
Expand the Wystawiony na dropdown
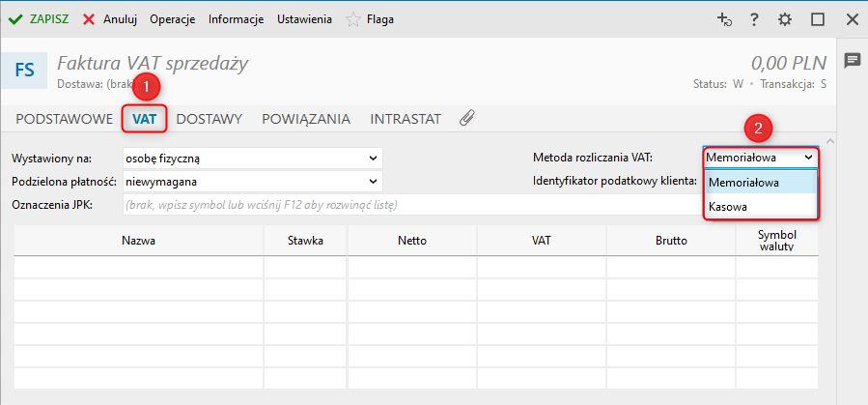pos(374,158)
